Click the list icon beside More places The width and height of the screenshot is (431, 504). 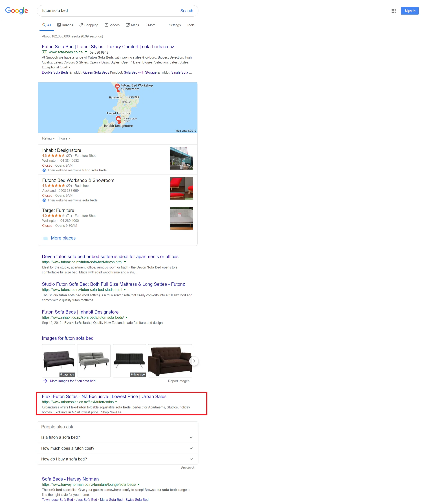coord(45,238)
